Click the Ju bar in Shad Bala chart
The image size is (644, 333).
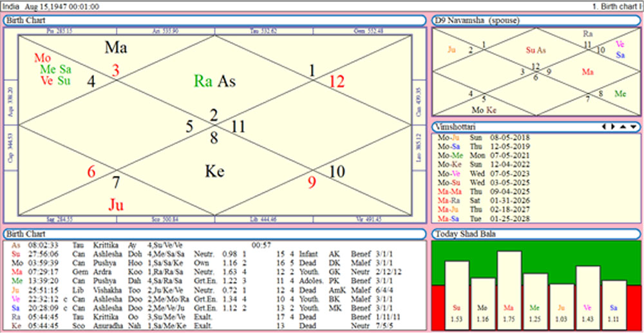tap(562, 306)
